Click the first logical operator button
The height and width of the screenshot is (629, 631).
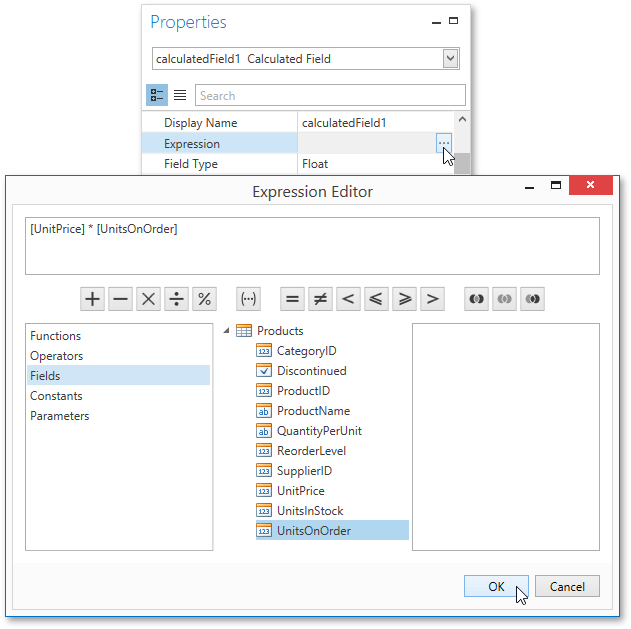pyautogui.click(x=476, y=299)
